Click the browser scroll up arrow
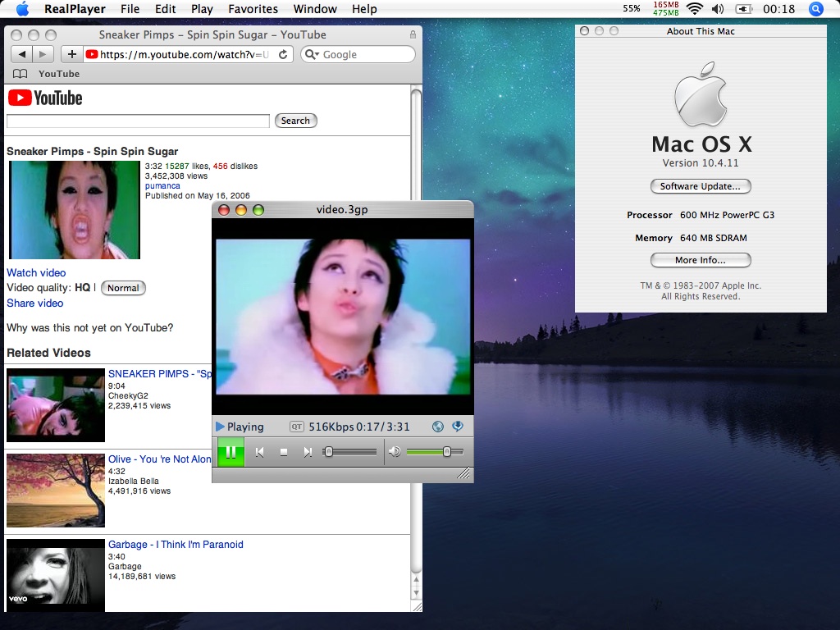 pyautogui.click(x=416, y=580)
